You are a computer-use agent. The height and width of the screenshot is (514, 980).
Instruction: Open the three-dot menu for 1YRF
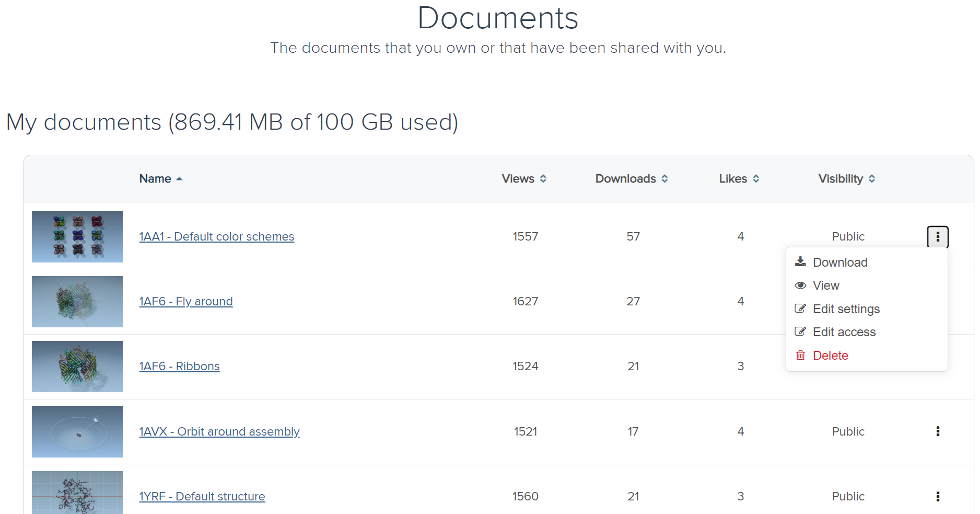pyautogui.click(x=938, y=496)
